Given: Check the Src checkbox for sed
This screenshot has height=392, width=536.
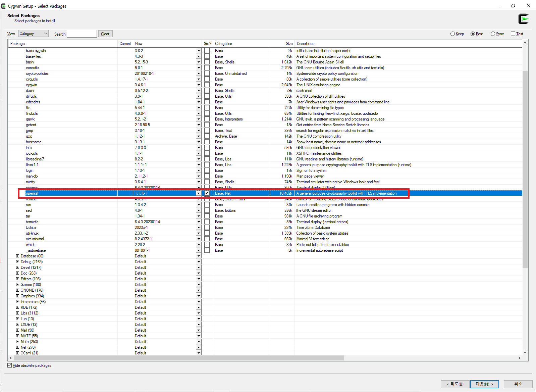Looking at the screenshot, I should point(207,210).
